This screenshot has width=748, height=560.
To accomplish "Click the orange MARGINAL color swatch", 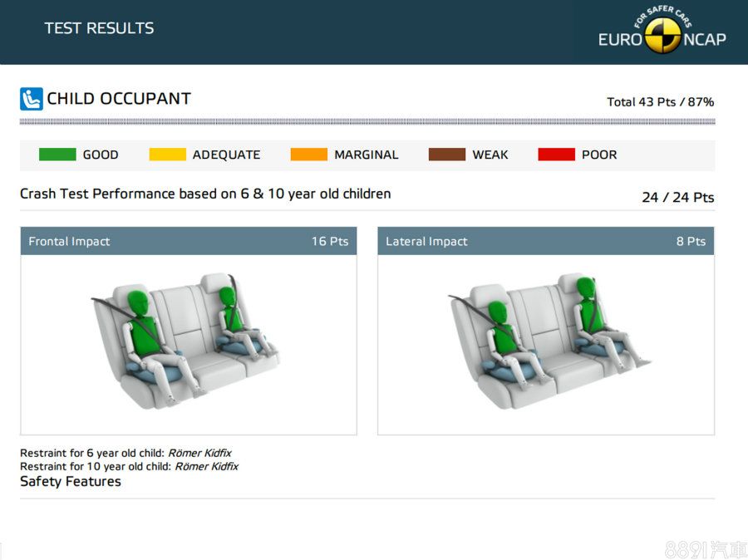I will pos(309,155).
